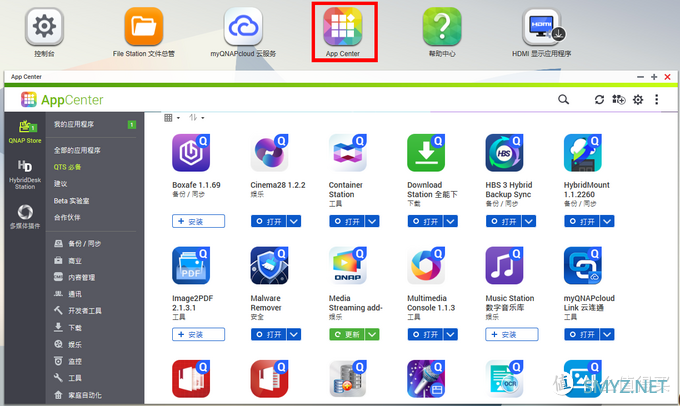Click the HybridMount app icon
Screen dimensions: 680x406
coord(583,153)
